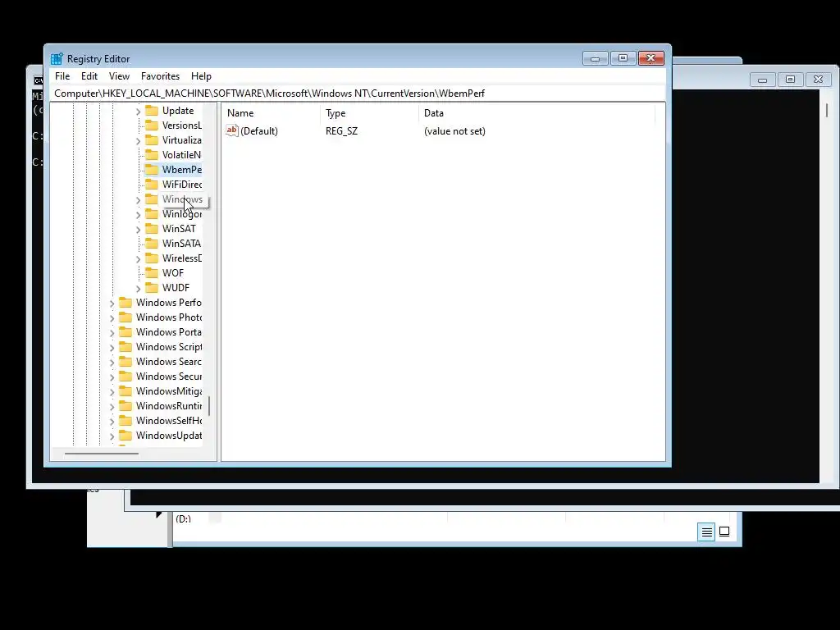The height and width of the screenshot is (630, 840).
Task: Select the Windows Porta folder icon
Action: [x=126, y=332]
